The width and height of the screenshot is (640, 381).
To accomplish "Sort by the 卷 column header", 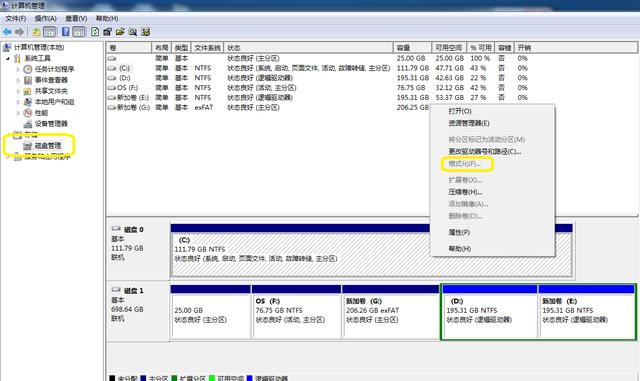I will [x=129, y=48].
